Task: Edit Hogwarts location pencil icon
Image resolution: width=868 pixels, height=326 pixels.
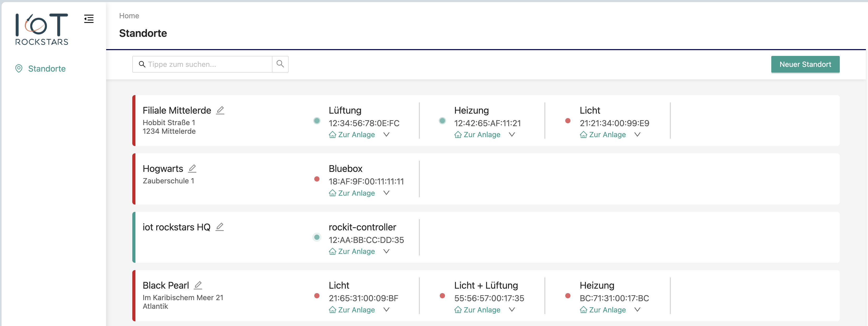Action: [192, 168]
